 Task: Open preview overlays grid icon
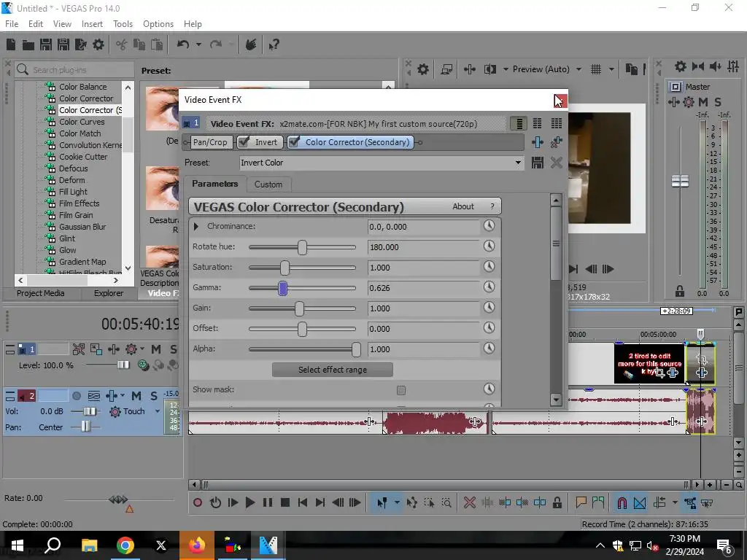coord(596,69)
